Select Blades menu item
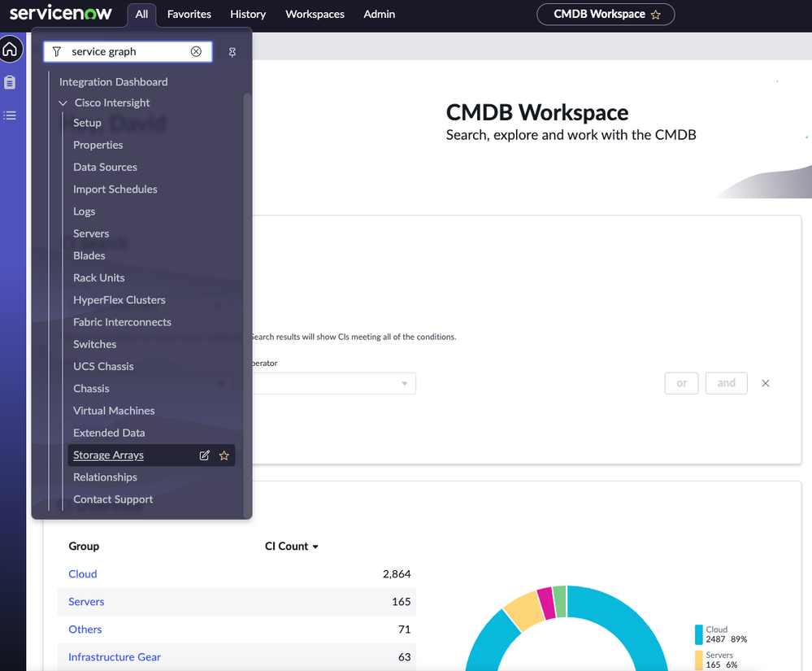The width and height of the screenshot is (812, 671). click(89, 255)
